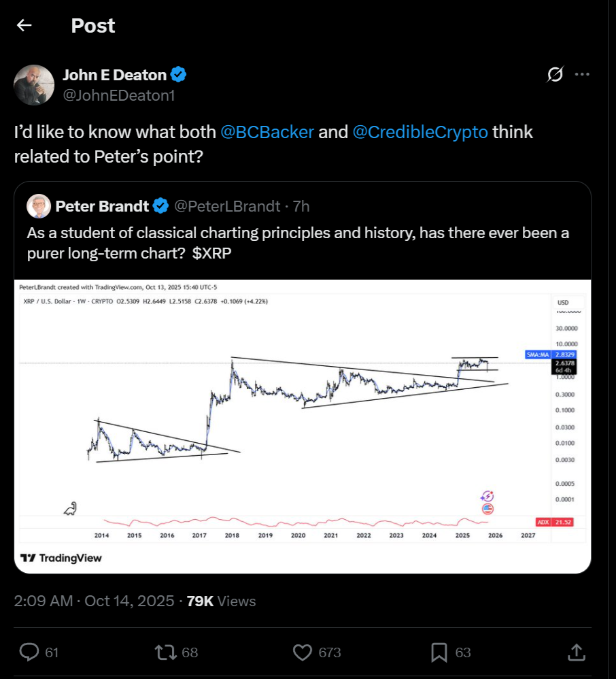Open the @JohnEDeaton1 handle link

tap(118, 95)
